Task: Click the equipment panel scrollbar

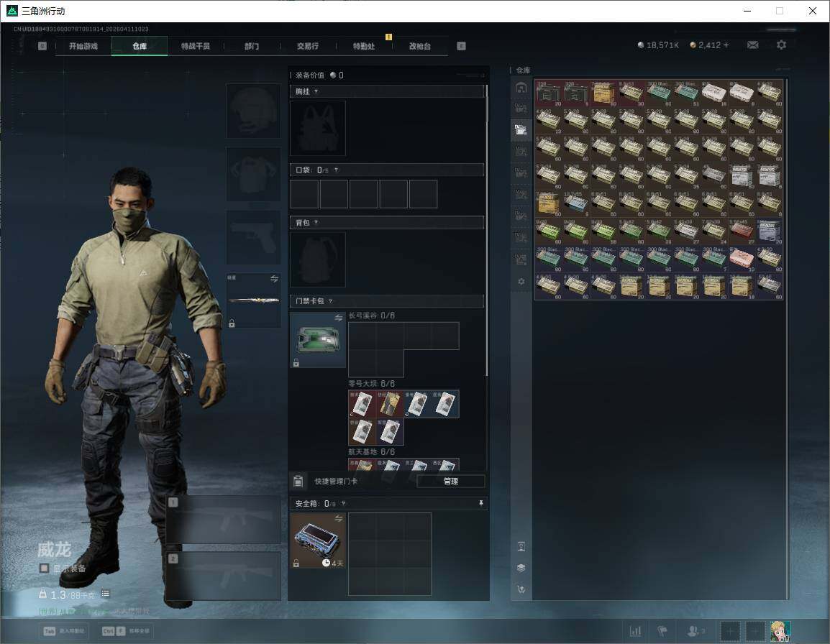Action: [x=486, y=230]
